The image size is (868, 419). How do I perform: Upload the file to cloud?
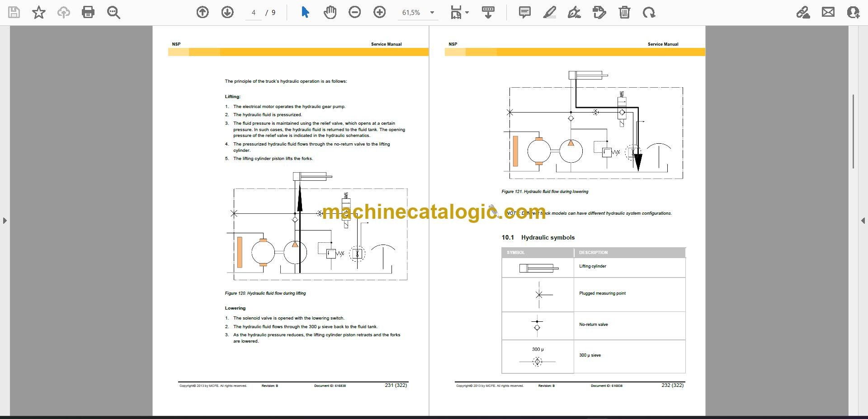click(x=63, y=12)
